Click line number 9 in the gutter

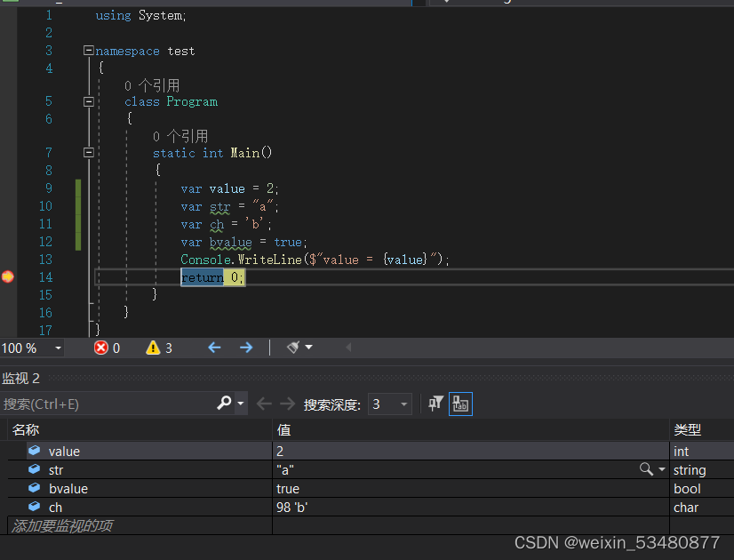click(x=48, y=188)
